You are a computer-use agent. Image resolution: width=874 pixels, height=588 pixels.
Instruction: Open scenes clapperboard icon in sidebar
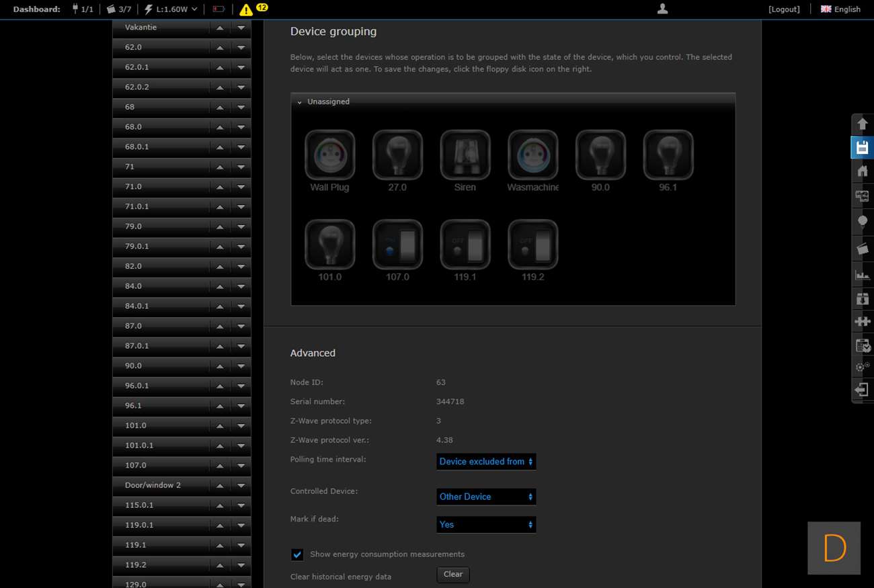pyautogui.click(x=862, y=249)
